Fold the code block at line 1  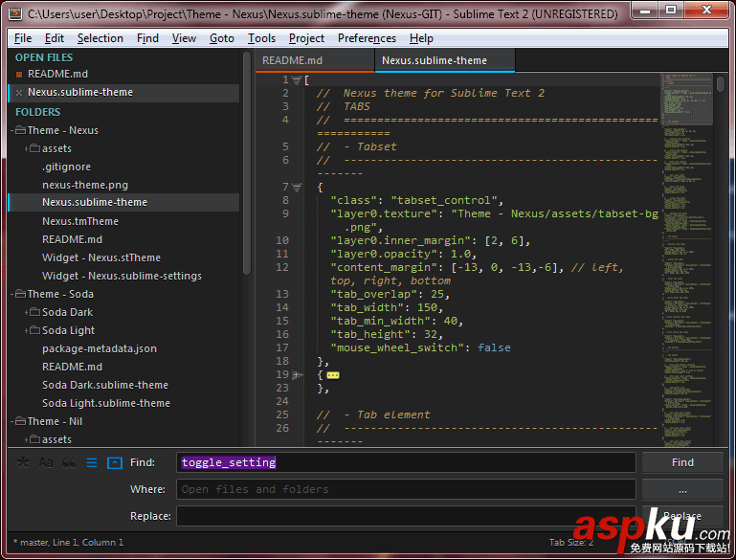[x=297, y=80]
